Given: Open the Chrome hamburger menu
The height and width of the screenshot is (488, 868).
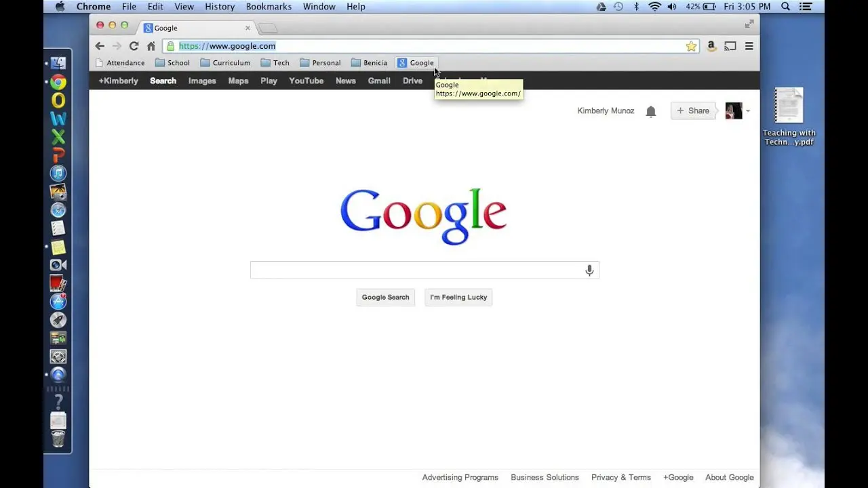Looking at the screenshot, I should pos(749,46).
